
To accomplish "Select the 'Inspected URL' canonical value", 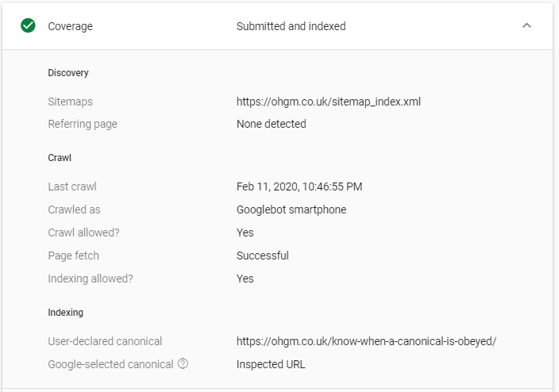I will pyautogui.click(x=271, y=364).
